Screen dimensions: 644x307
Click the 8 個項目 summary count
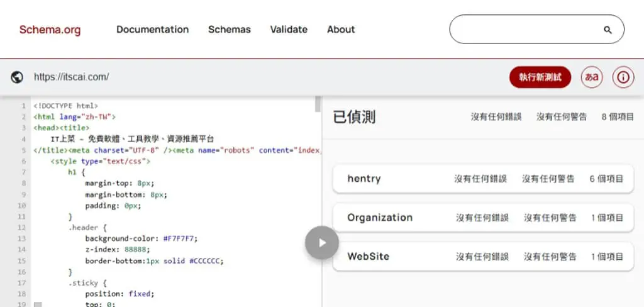tap(618, 117)
